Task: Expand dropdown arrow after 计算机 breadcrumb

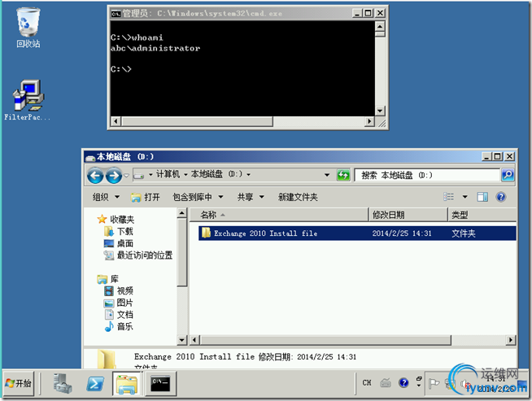Action: (x=185, y=175)
